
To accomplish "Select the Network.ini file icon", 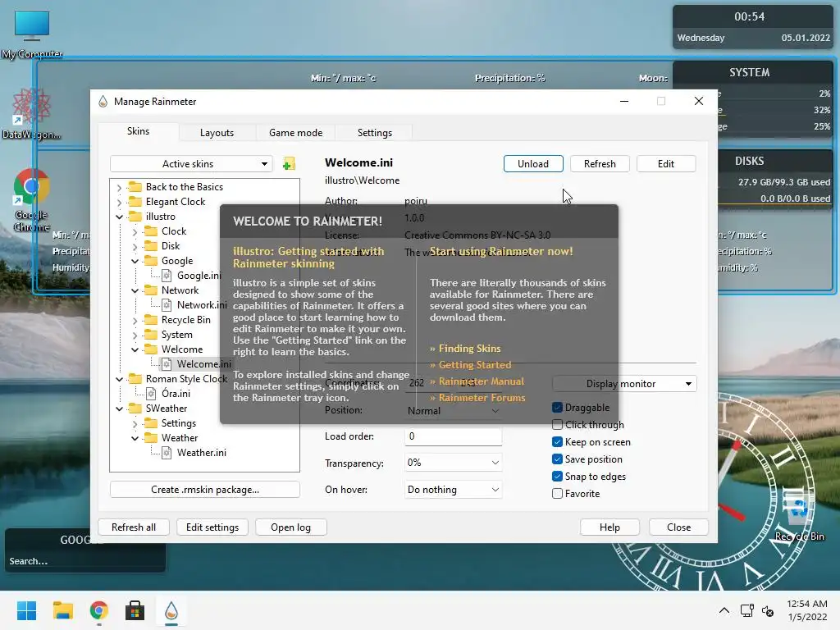I will tap(167, 305).
